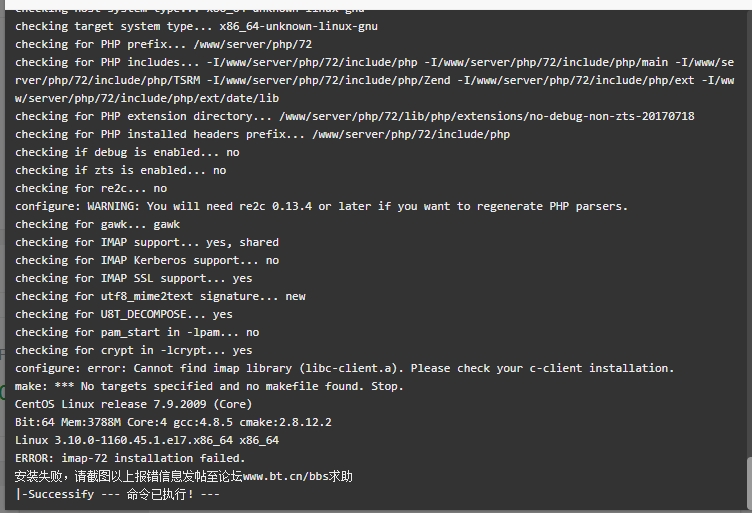Viewport: 752px width, 513px height.
Task: Click the 'checking for PHP prefix' line
Action: point(164,45)
